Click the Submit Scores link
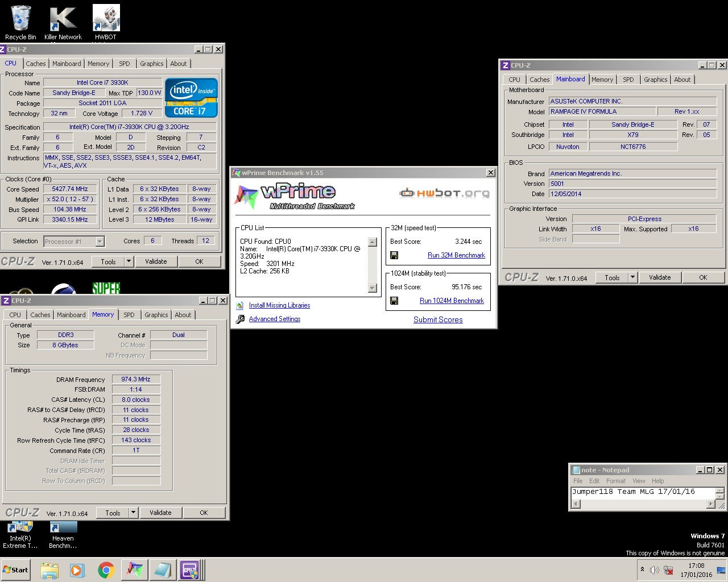The height and width of the screenshot is (582, 728). coord(438,319)
